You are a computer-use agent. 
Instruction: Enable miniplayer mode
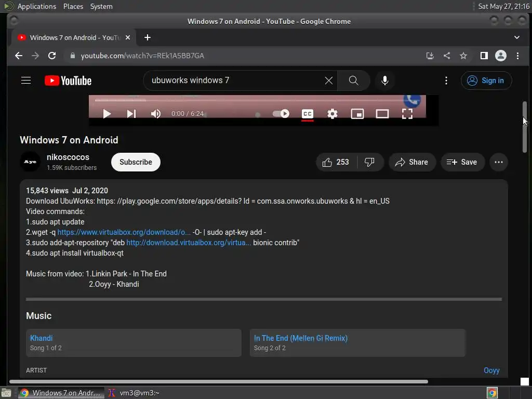(357, 114)
